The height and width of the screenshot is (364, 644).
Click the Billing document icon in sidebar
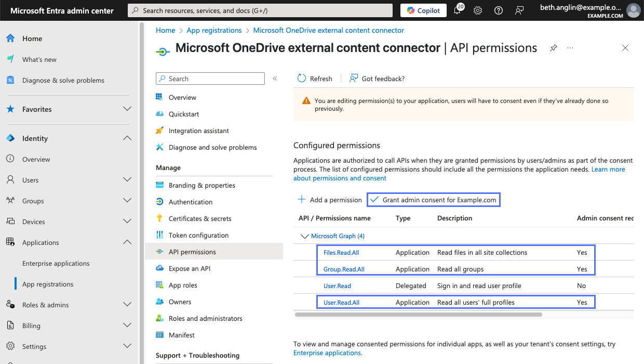(10, 326)
